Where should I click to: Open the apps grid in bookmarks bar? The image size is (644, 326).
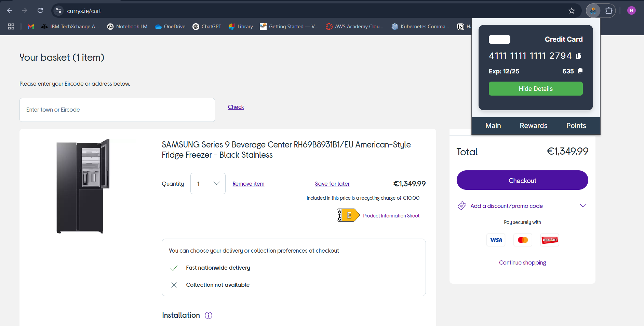point(11,27)
